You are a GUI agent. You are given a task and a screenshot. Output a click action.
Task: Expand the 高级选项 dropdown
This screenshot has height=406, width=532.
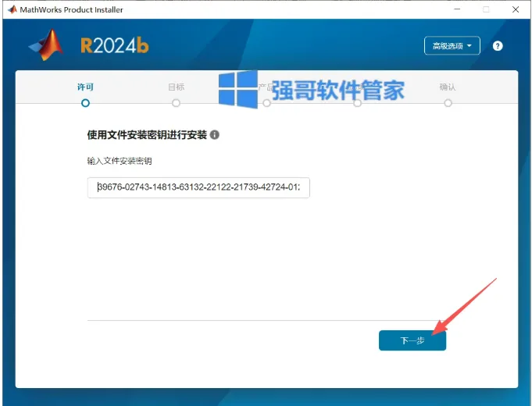tap(452, 45)
